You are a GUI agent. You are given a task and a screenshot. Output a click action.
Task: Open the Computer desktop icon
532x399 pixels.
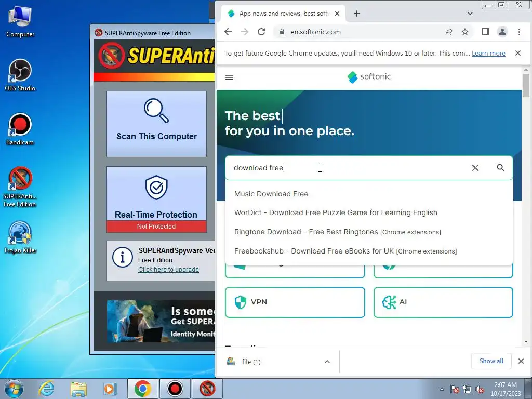click(20, 21)
